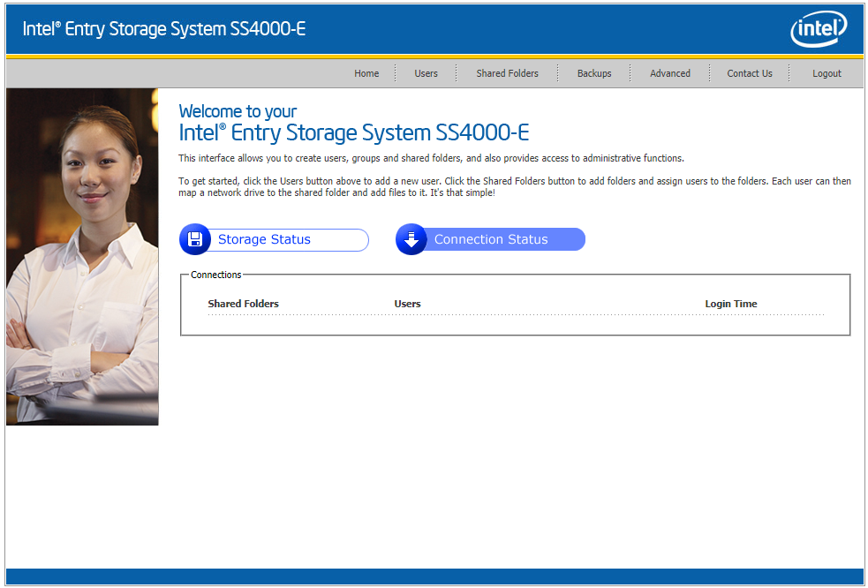This screenshot has width=868, height=588.
Task: Click the sentence starting 'This interface allows you'
Action: click(x=431, y=158)
